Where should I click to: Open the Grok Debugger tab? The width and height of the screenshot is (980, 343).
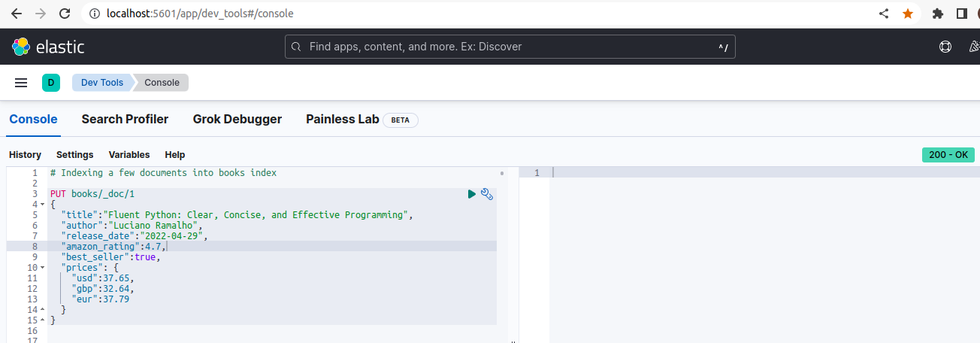pos(237,119)
